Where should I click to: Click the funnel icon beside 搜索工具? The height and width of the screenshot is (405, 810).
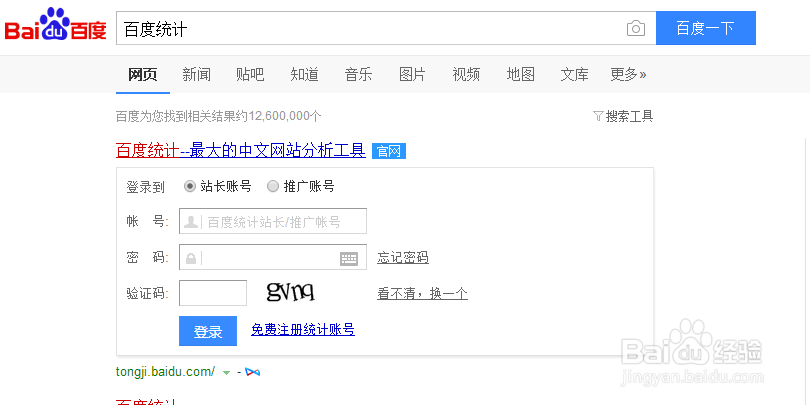point(598,116)
